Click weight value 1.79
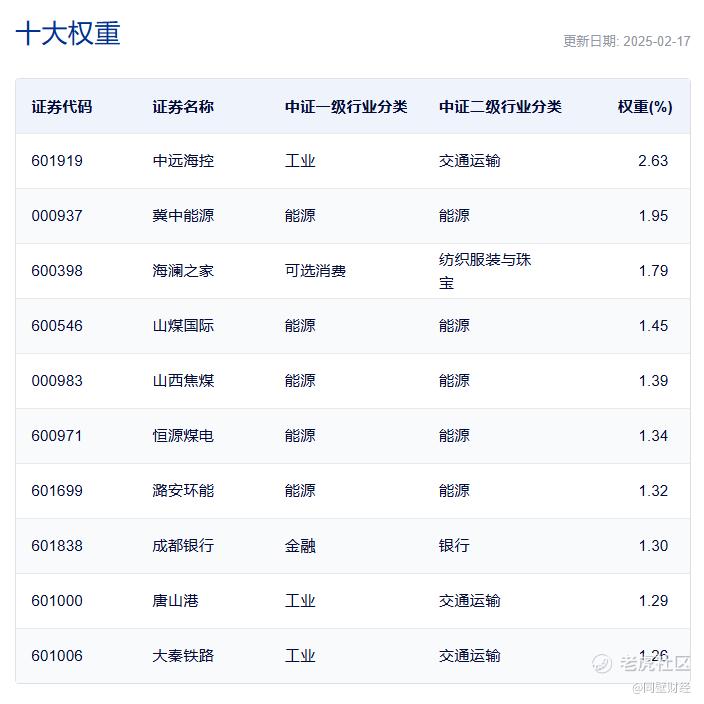The width and height of the screenshot is (704, 704). click(x=653, y=271)
